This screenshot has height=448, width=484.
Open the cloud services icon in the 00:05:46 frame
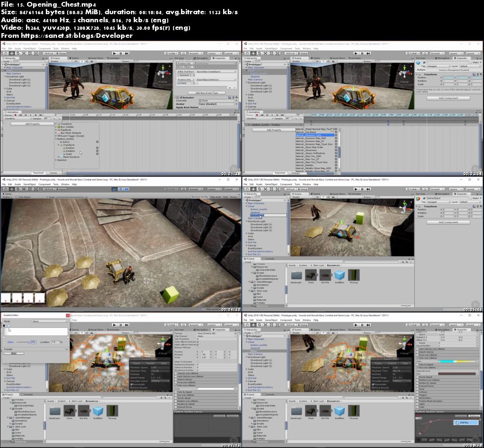tap(425, 189)
